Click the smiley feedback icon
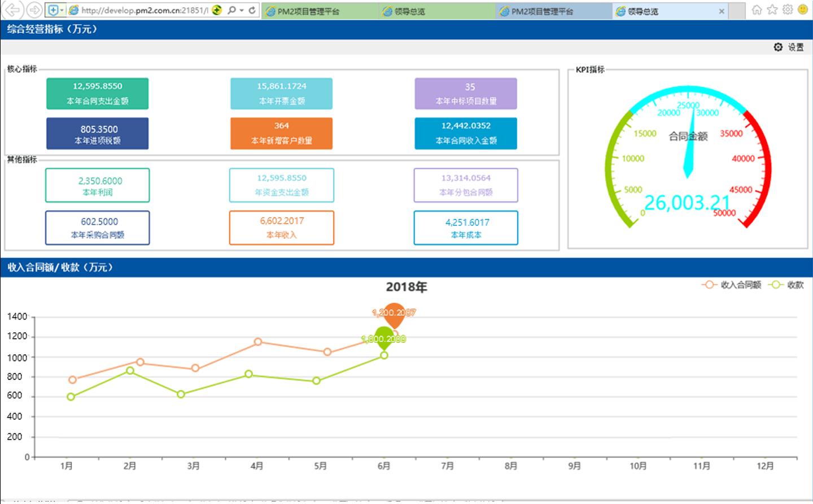 802,10
